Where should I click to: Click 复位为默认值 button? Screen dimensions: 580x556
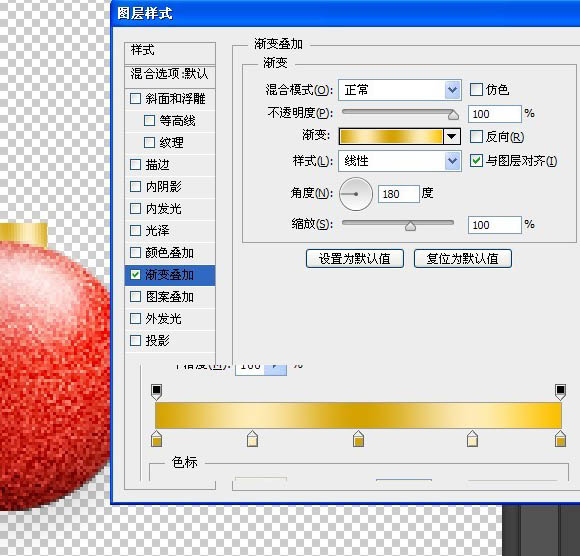(463, 258)
